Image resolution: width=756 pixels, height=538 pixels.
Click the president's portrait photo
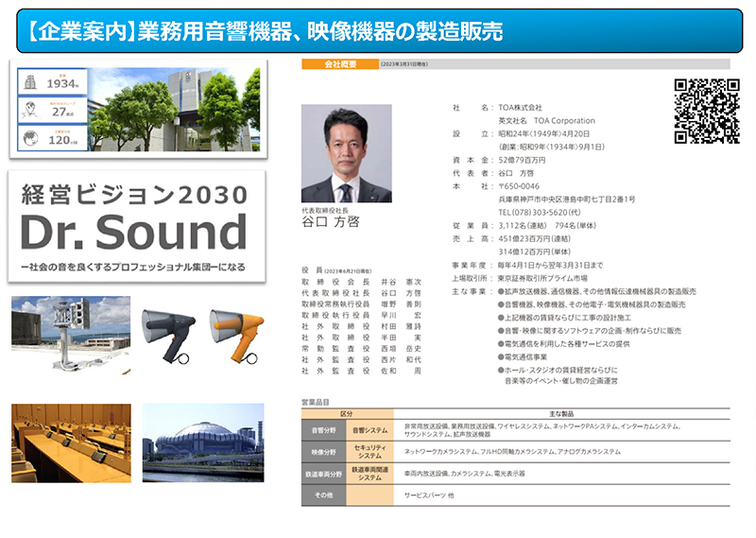346,153
